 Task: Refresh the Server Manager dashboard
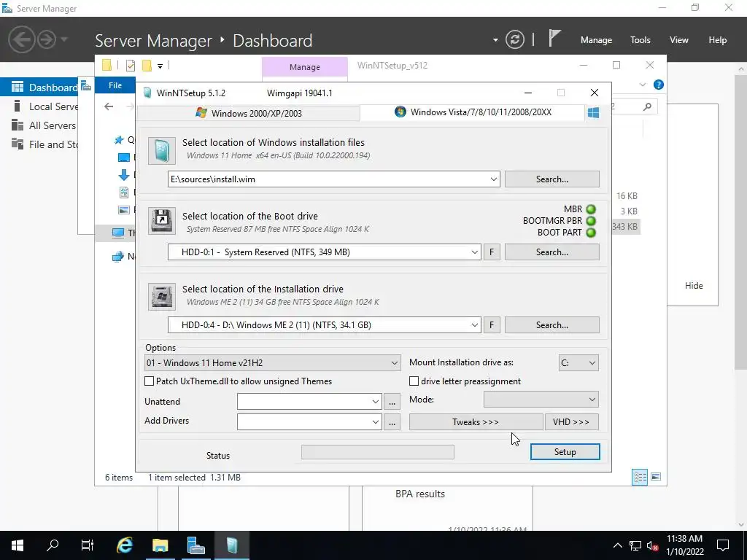(x=514, y=39)
